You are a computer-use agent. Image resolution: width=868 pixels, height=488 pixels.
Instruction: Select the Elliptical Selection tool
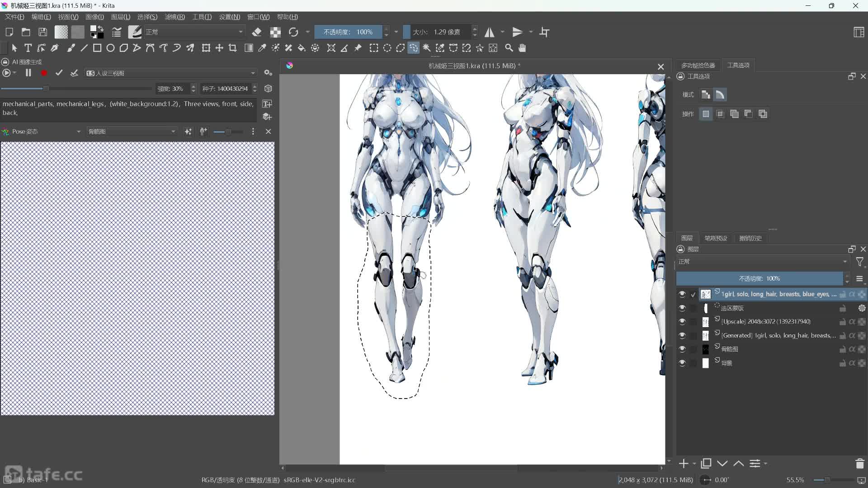point(387,48)
